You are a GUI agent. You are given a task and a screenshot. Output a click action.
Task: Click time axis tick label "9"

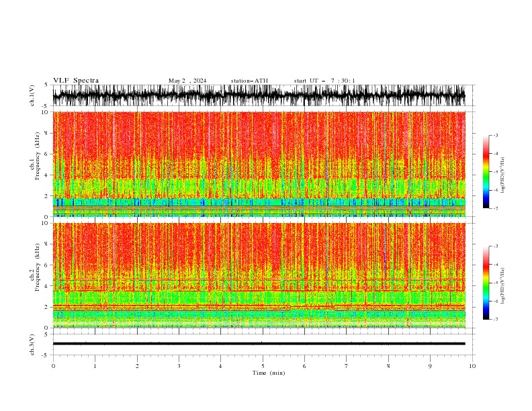click(430, 366)
